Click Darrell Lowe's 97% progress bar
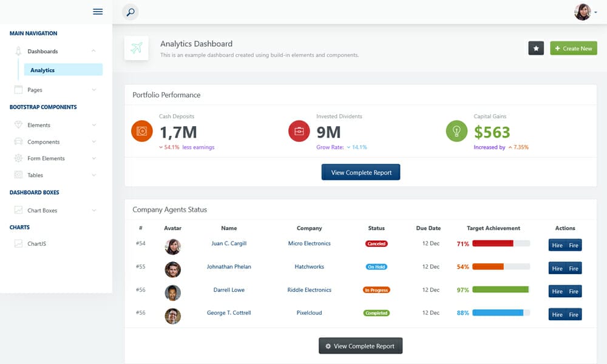 (x=500, y=290)
